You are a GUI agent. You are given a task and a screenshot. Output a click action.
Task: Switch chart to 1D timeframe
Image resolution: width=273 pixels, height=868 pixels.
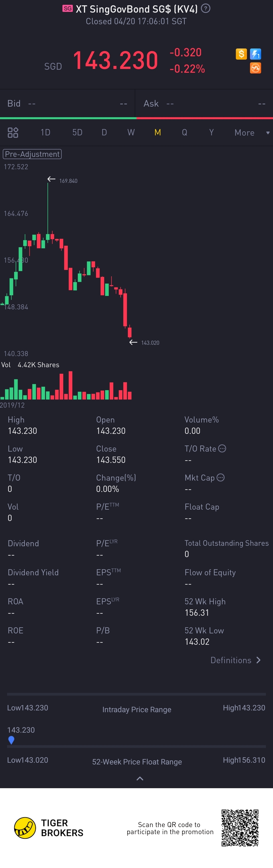point(45,132)
